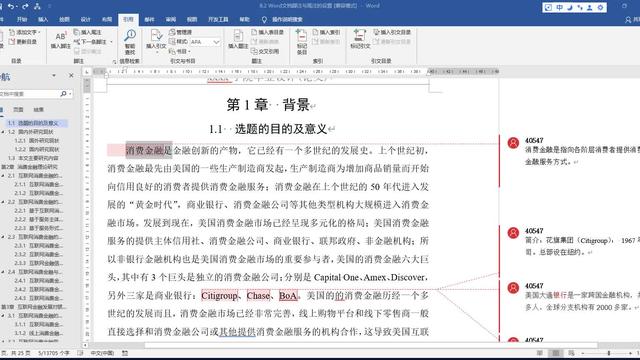Click the page count in status bar

click(x=16, y=353)
